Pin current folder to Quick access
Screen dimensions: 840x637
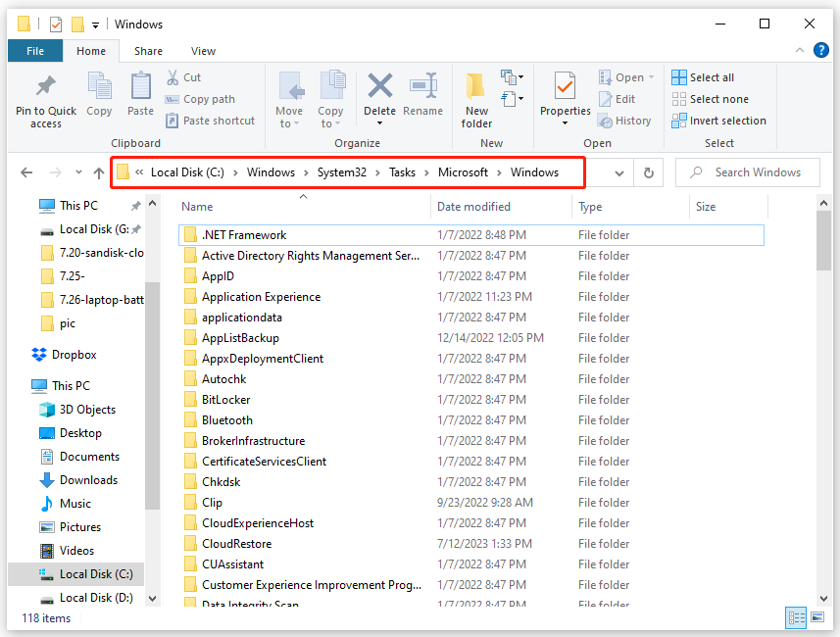[44, 96]
